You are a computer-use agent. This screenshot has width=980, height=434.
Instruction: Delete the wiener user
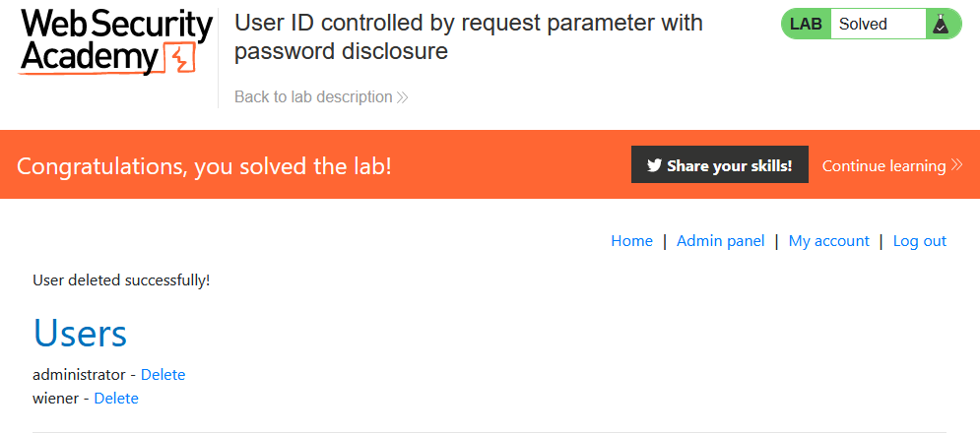(116, 399)
